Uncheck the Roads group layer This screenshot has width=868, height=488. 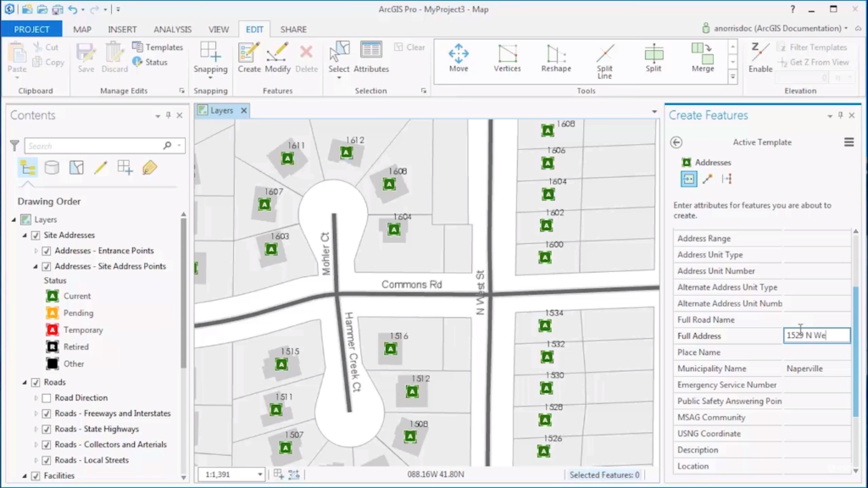point(36,382)
